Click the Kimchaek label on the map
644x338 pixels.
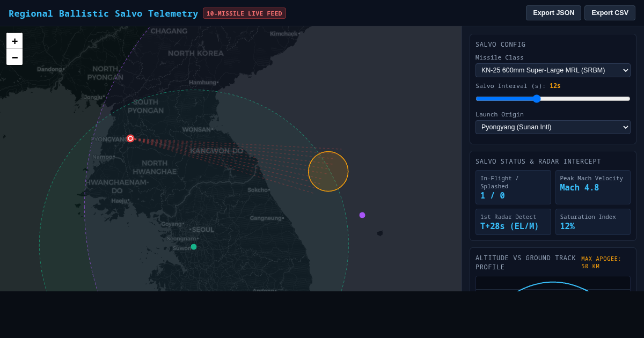click(x=284, y=34)
